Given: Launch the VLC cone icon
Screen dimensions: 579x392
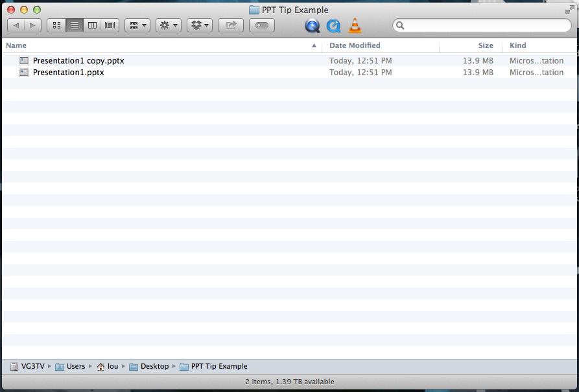Looking at the screenshot, I should [x=355, y=25].
